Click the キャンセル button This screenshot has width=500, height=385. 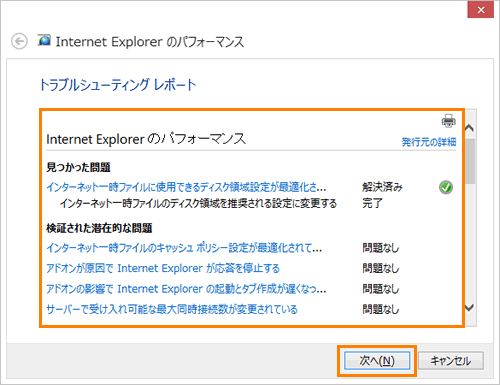(x=451, y=361)
